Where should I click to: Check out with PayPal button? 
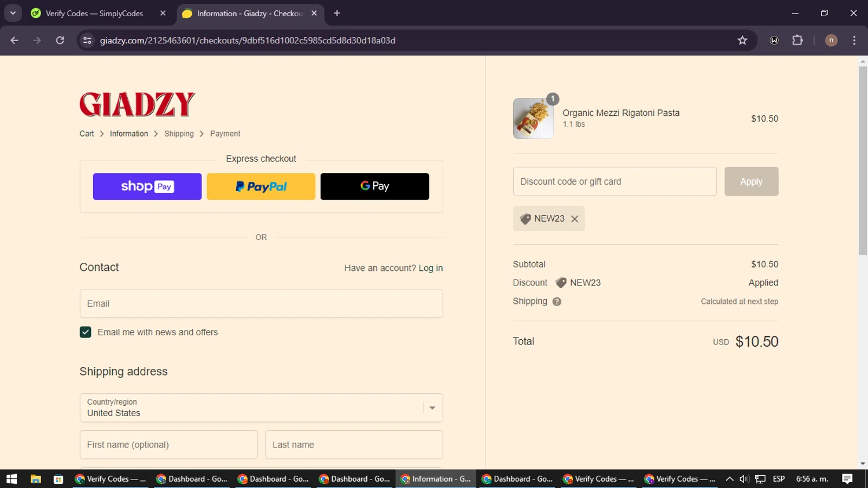click(x=261, y=186)
